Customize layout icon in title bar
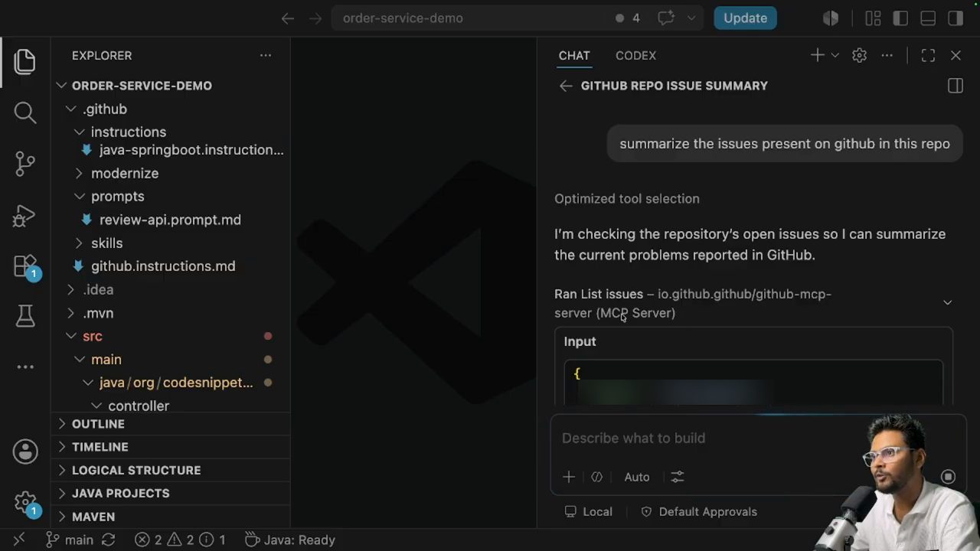Screen dimensions: 980x551 (873, 18)
